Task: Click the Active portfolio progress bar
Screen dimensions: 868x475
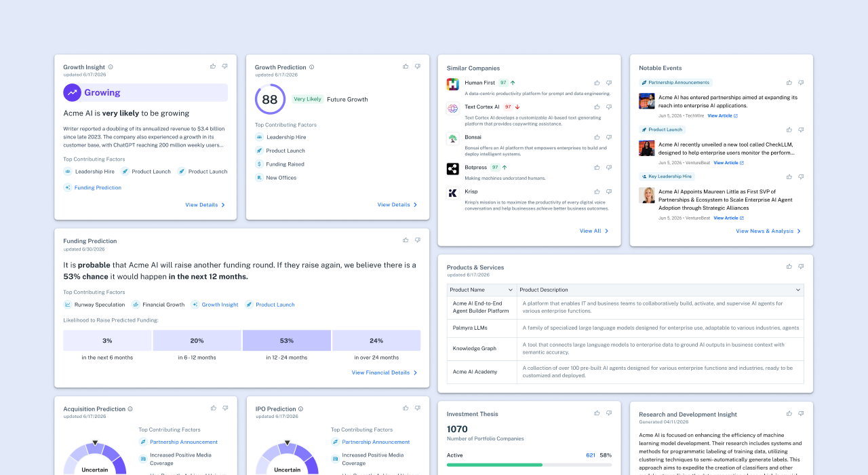Action: point(529,465)
